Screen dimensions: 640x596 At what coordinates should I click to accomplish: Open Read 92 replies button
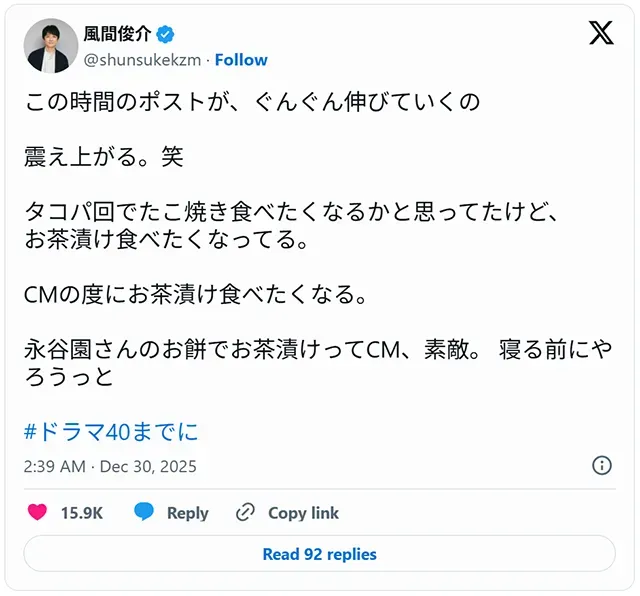pyautogui.click(x=319, y=554)
